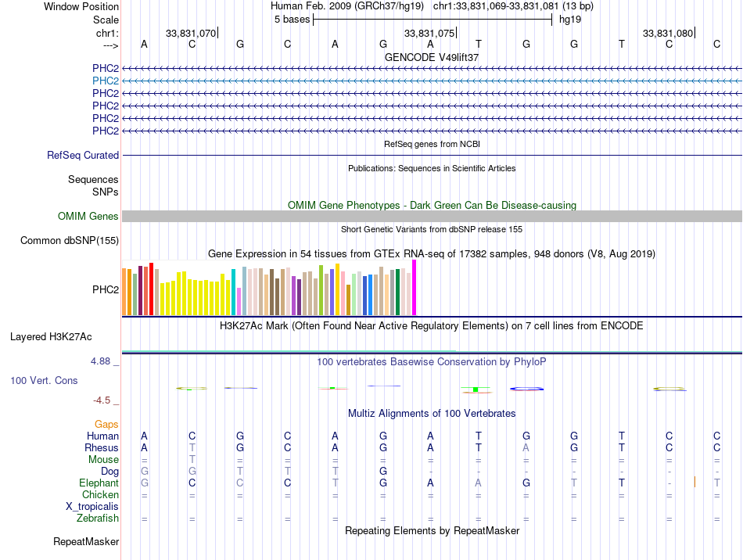Image resolution: width=743 pixels, height=560 pixels.
Task: Click the dark green bar in the GTEx chart
Action: 397,293
